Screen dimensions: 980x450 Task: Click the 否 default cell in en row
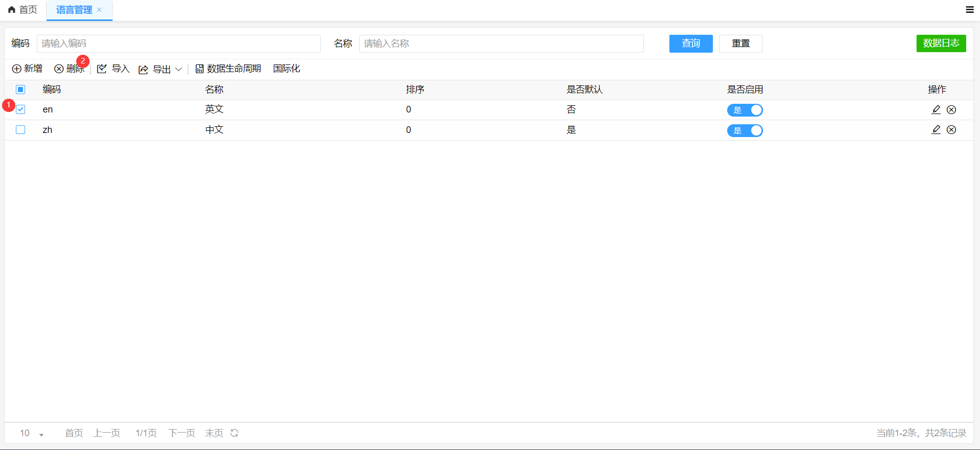(x=571, y=109)
